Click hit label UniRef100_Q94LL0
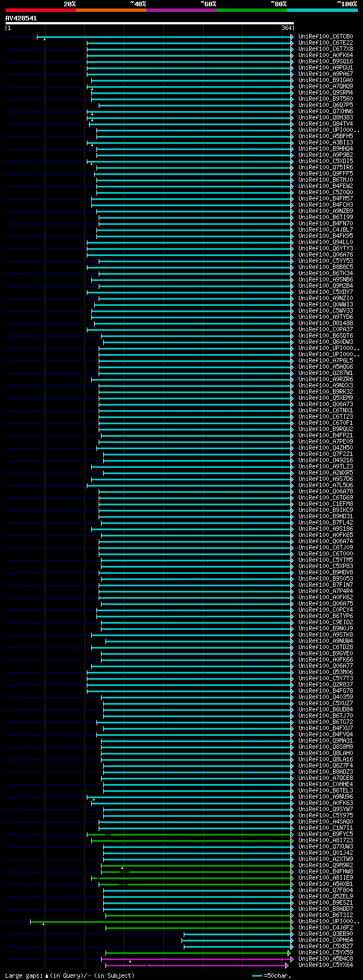The image size is (363, 980). (326, 242)
